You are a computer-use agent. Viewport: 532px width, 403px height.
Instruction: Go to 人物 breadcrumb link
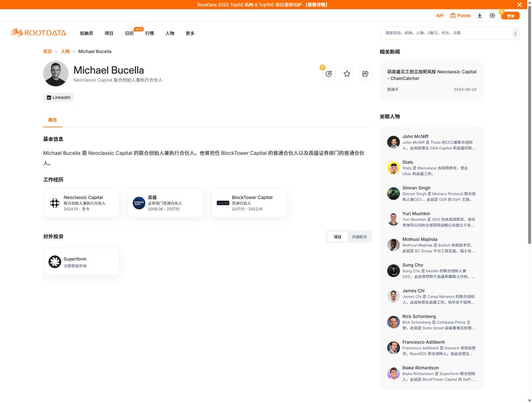click(65, 51)
